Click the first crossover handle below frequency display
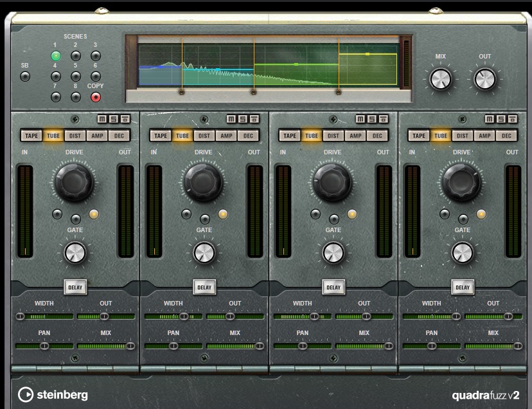 click(182, 93)
